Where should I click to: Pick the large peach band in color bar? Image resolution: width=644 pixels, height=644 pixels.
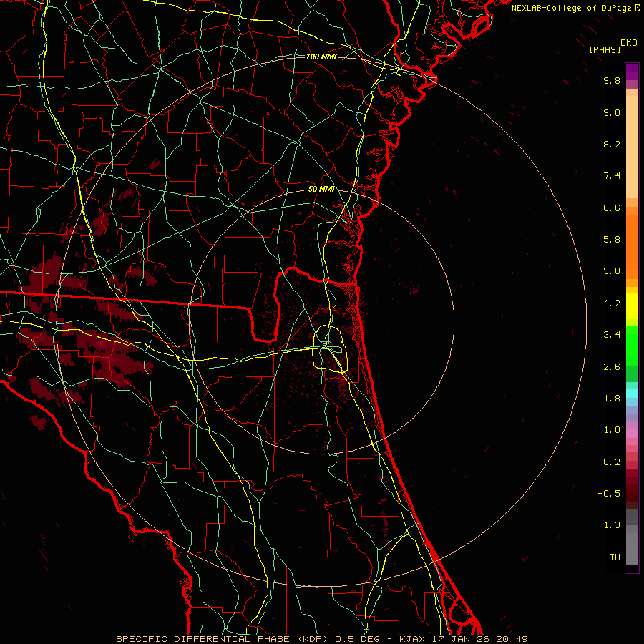(632, 147)
